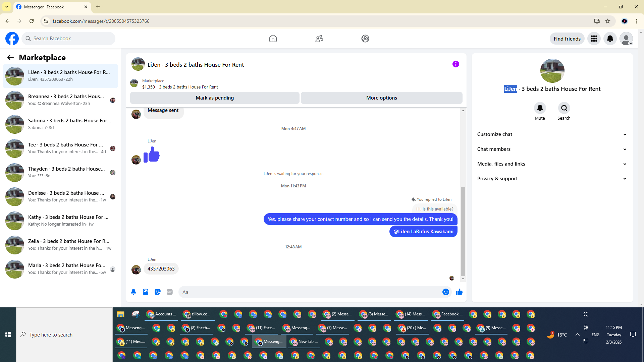Click Mark as pending button

(x=215, y=98)
